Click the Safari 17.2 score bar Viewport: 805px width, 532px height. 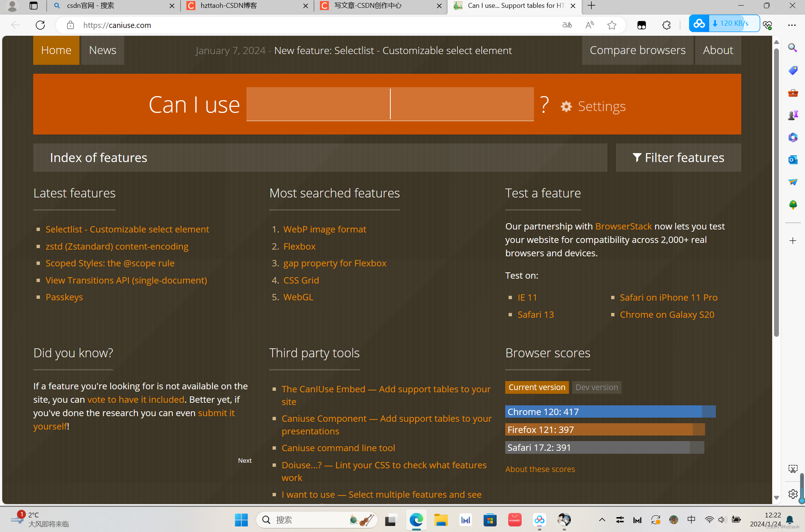coord(604,447)
